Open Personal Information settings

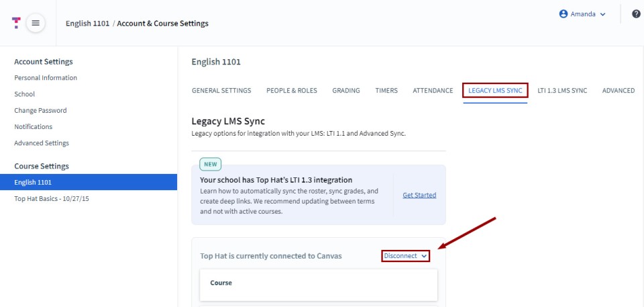46,78
